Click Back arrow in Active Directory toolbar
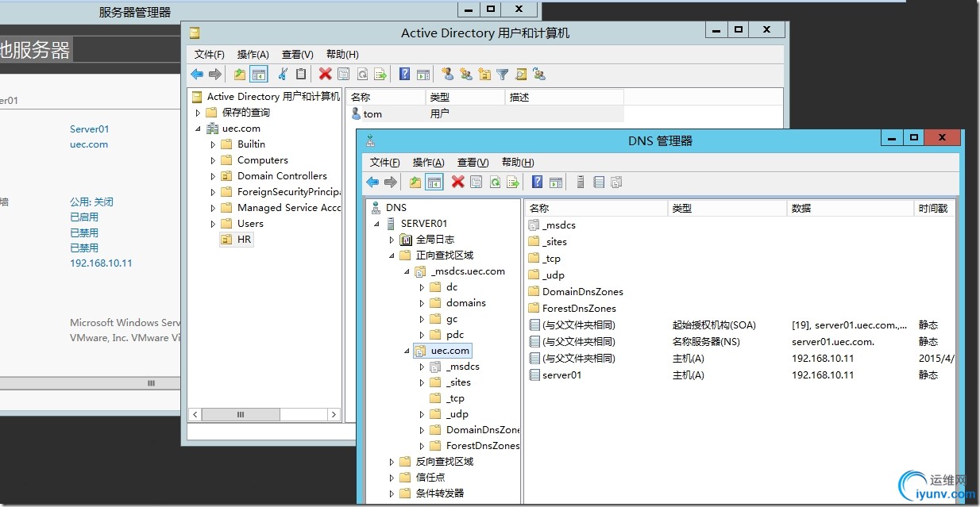 point(197,74)
